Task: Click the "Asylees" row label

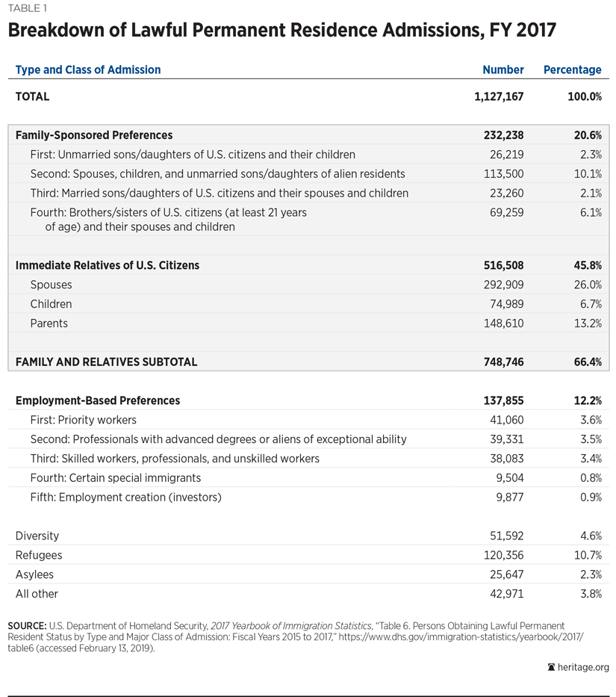Action: 35,574
